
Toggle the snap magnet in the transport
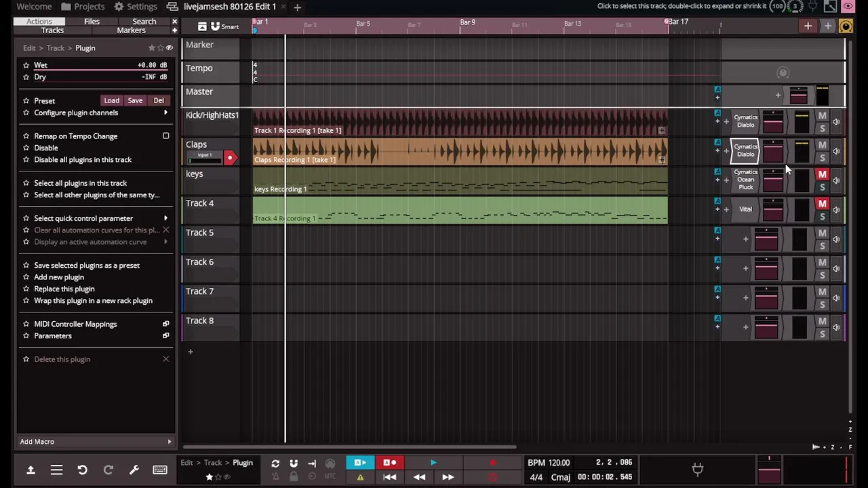point(294,464)
